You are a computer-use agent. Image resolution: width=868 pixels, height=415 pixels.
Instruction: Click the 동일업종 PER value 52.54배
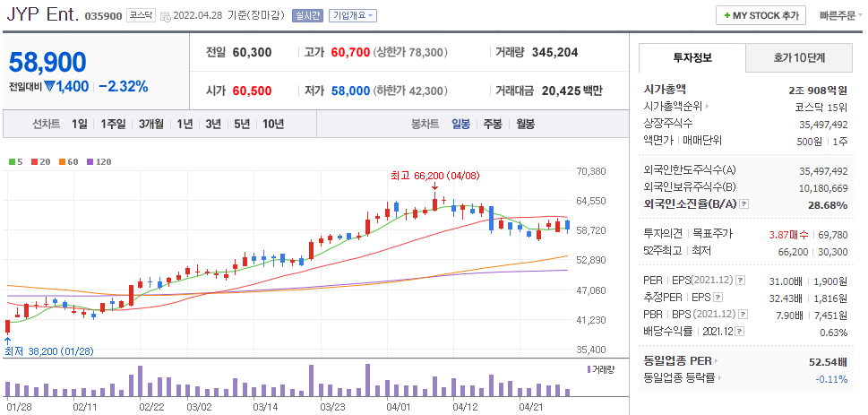[x=829, y=362]
